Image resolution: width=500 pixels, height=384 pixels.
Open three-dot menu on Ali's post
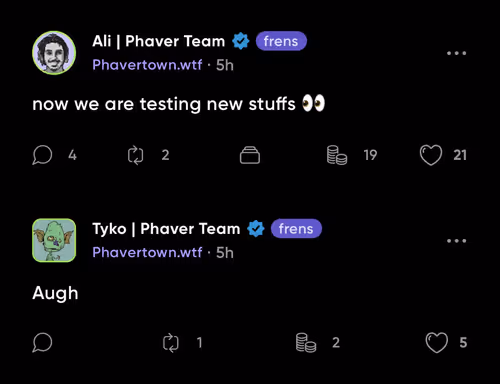pyautogui.click(x=456, y=53)
